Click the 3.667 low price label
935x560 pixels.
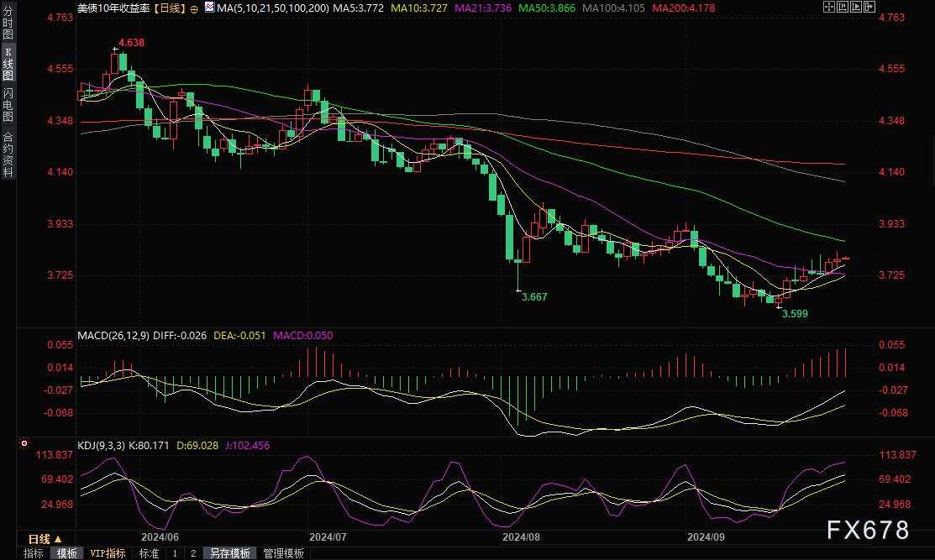click(x=534, y=296)
